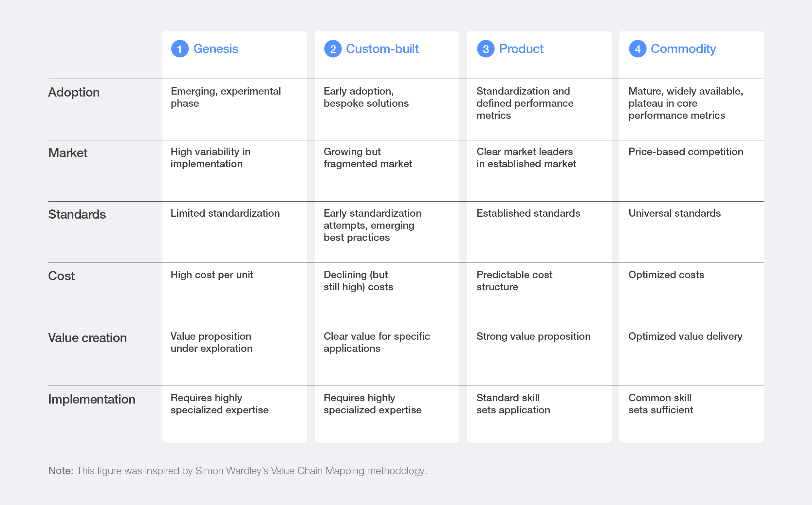Image resolution: width=812 pixels, height=505 pixels.
Task: Click the blue number 4 circle icon
Action: pos(637,49)
